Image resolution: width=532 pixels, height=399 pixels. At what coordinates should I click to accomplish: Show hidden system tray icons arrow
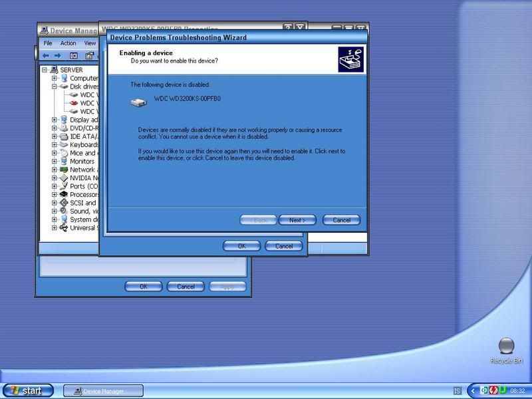pos(473,390)
